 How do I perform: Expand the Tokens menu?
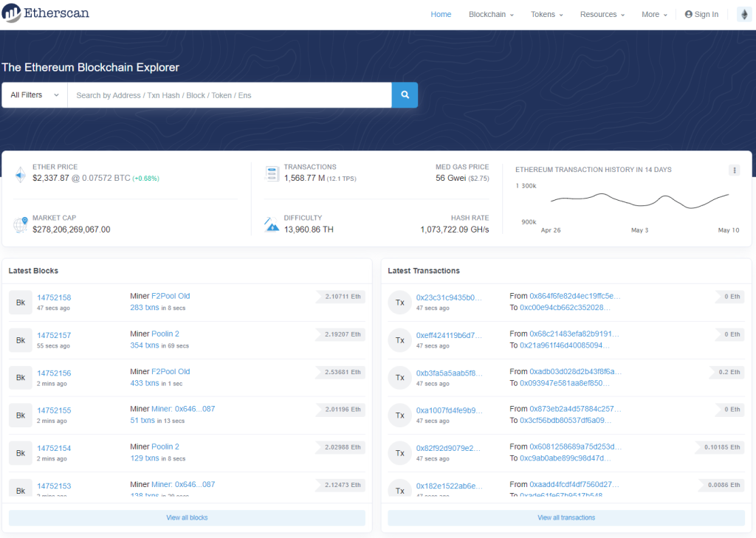tap(547, 15)
